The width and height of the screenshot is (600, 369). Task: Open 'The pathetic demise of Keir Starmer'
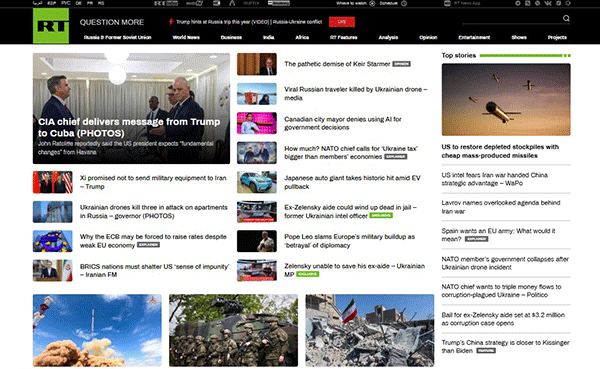(x=337, y=64)
